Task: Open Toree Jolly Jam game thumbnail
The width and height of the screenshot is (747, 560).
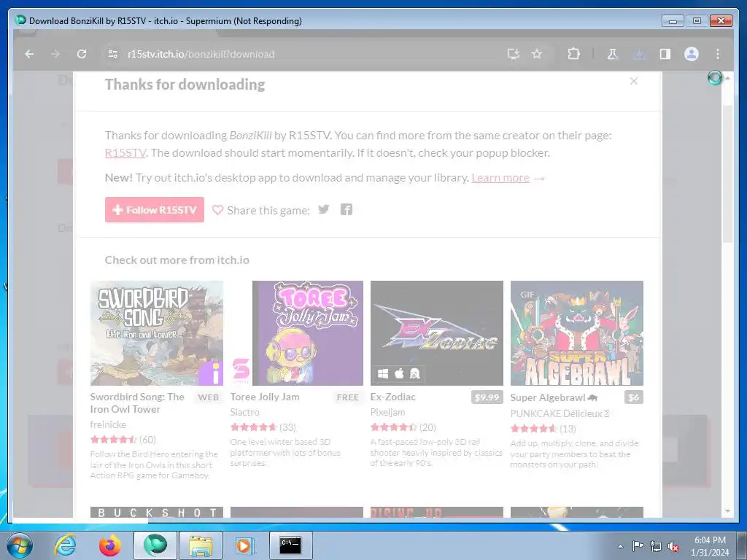Action: (x=297, y=332)
